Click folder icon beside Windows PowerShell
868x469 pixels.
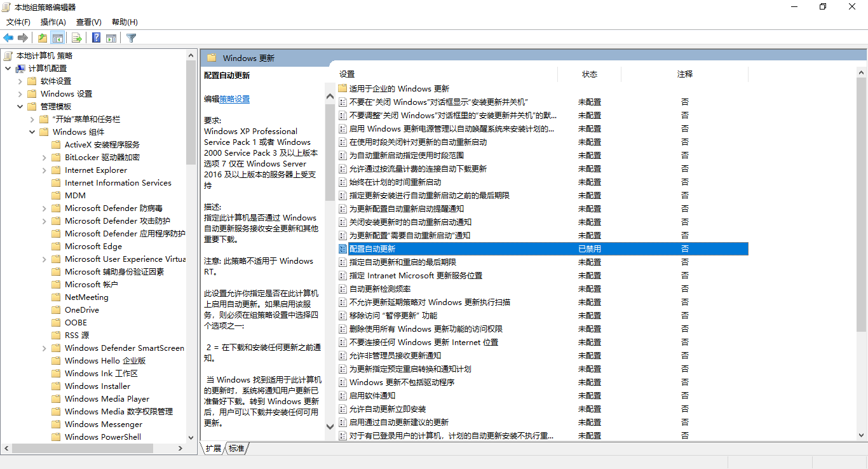click(57, 437)
